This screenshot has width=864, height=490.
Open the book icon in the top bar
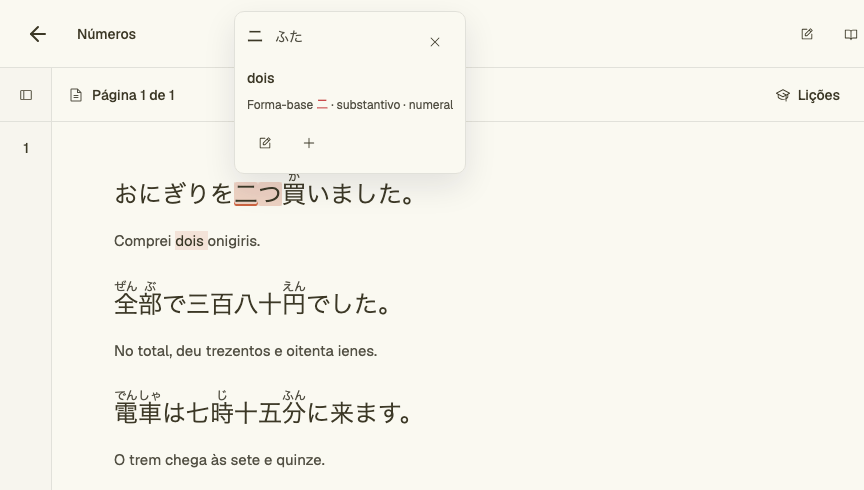[851, 34]
